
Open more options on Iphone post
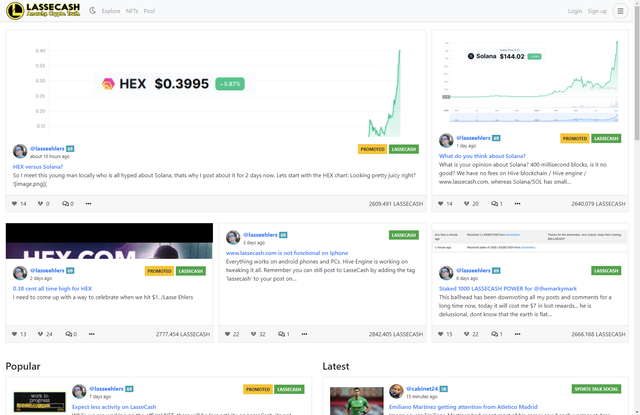click(x=304, y=334)
